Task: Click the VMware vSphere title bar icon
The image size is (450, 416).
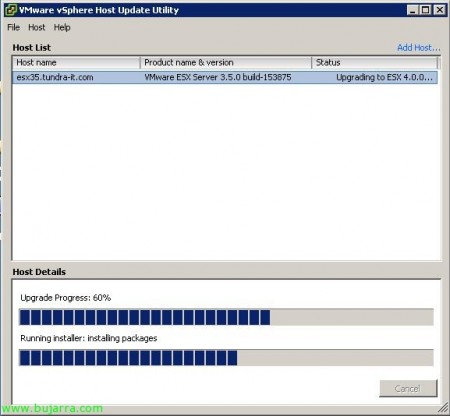Action: click(11, 10)
